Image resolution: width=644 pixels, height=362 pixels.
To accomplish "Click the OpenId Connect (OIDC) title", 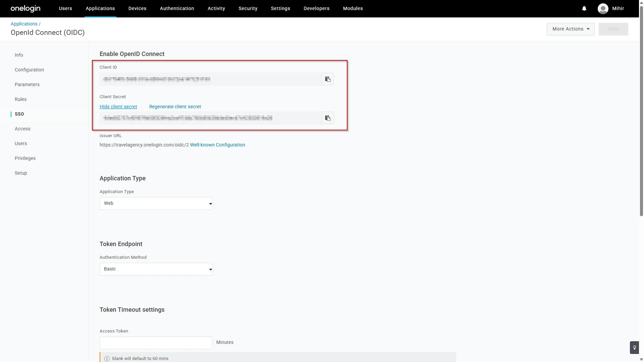I will pyautogui.click(x=48, y=33).
